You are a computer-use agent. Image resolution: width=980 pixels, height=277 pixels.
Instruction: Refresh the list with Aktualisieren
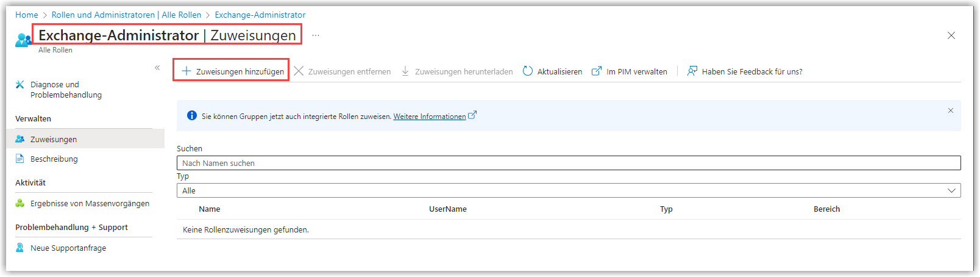tap(553, 71)
